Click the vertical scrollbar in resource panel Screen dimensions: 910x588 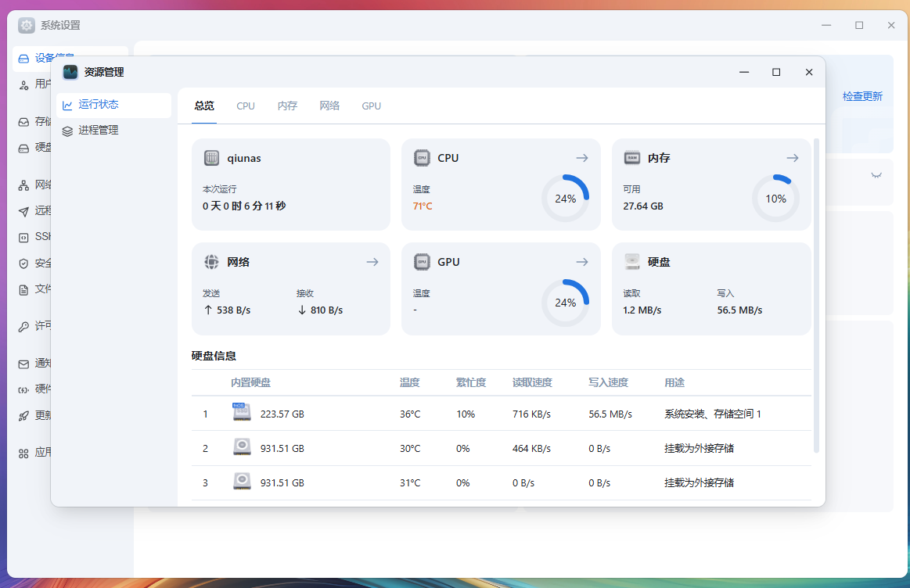(816, 297)
